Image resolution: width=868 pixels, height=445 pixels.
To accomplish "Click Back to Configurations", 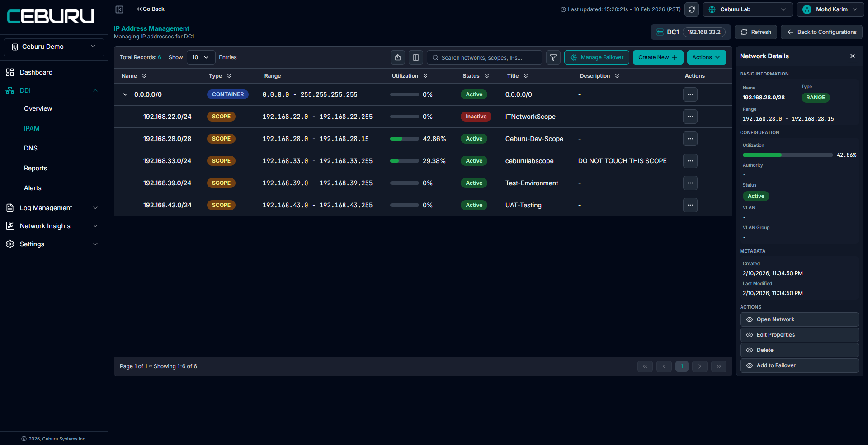I will [x=821, y=32].
